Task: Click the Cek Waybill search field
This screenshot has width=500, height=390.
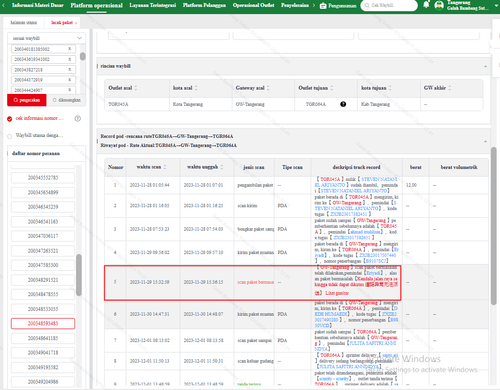Action: point(389,5)
